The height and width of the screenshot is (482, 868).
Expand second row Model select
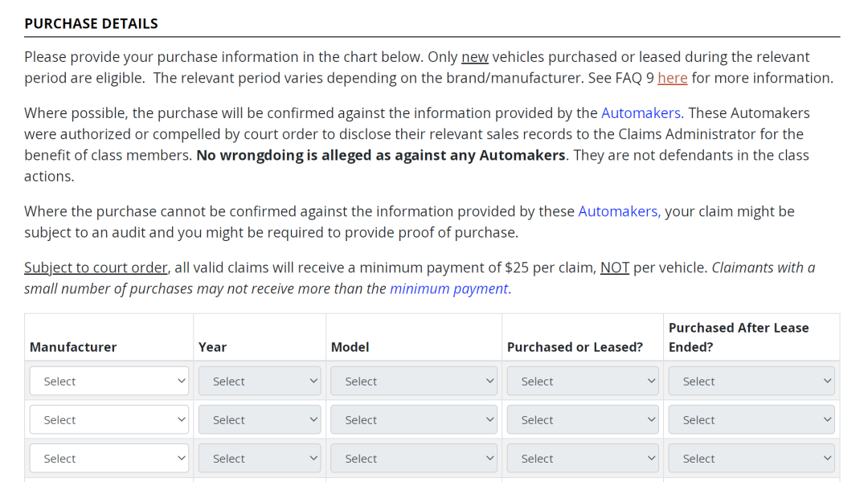click(414, 420)
